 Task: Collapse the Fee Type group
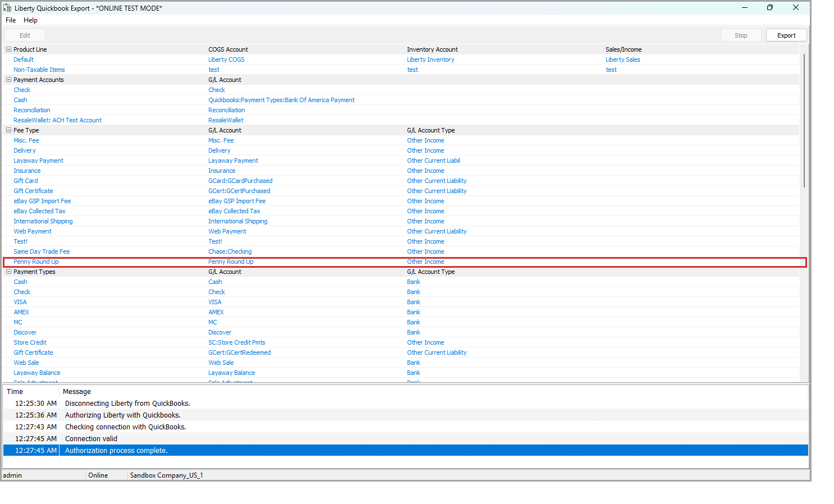(x=8, y=130)
